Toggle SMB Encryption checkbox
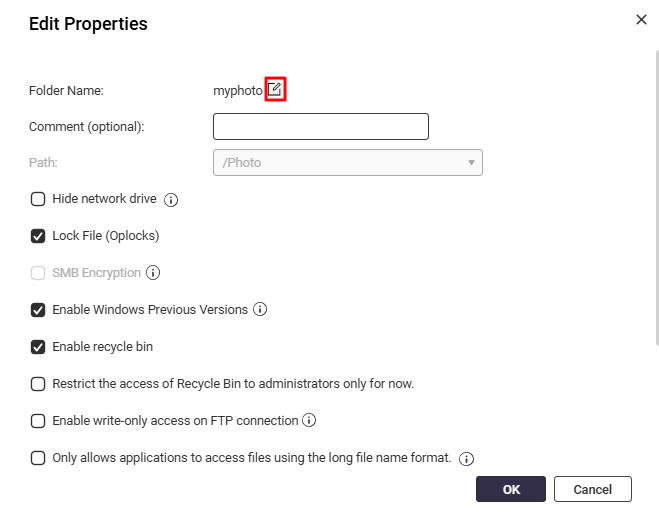 38,273
